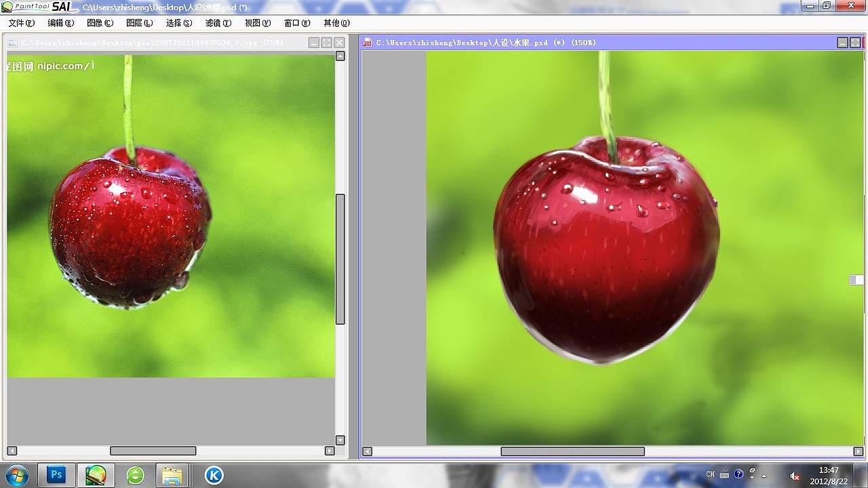The width and height of the screenshot is (868, 488).
Task: Click the JPG document icon in reference window title
Action: pyautogui.click(x=13, y=43)
